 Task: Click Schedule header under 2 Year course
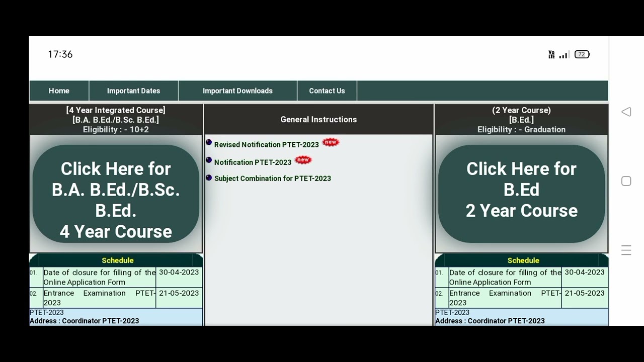point(523,260)
